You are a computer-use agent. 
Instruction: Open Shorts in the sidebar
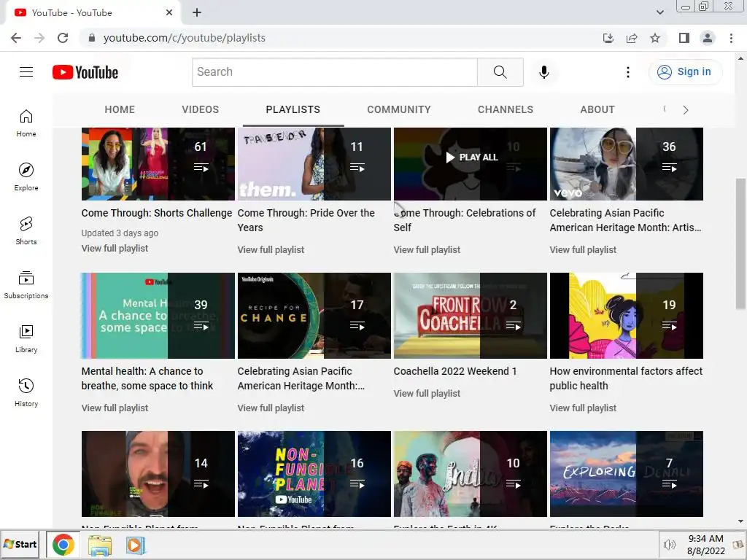[x=26, y=230]
